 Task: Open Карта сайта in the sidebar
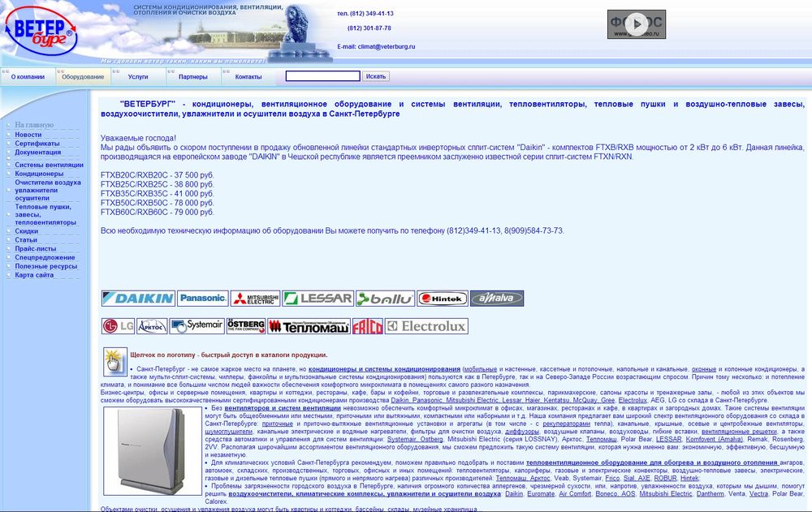coord(34,275)
